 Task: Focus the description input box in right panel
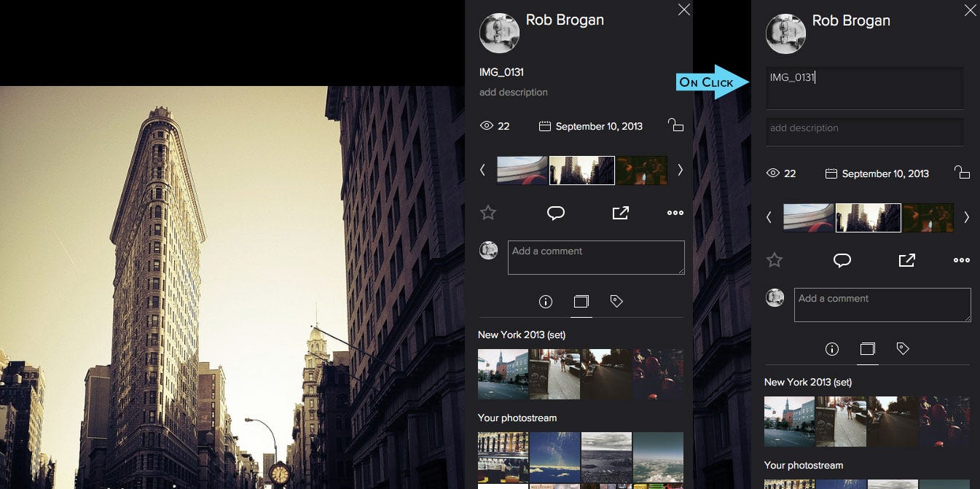tap(865, 132)
